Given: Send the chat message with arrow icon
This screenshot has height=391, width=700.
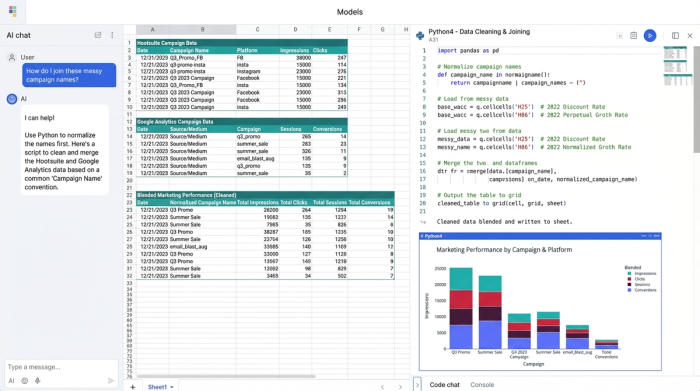Looking at the screenshot, I should pyautogui.click(x=111, y=381).
